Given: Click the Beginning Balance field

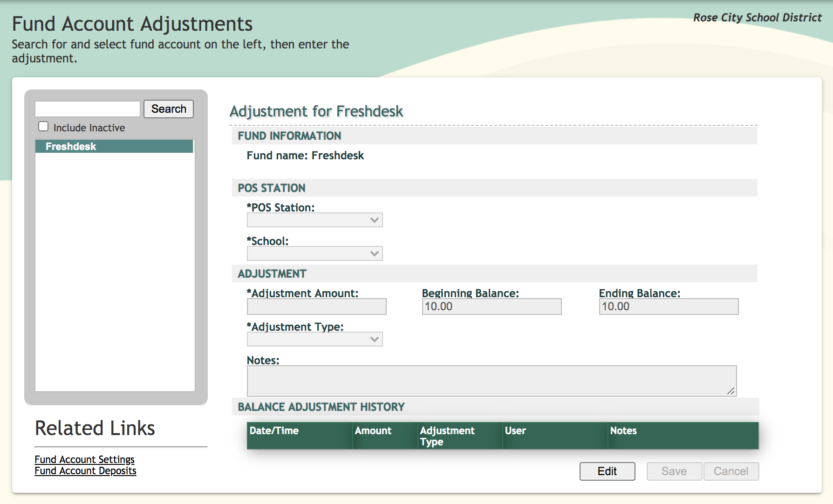Looking at the screenshot, I should click(x=492, y=306).
